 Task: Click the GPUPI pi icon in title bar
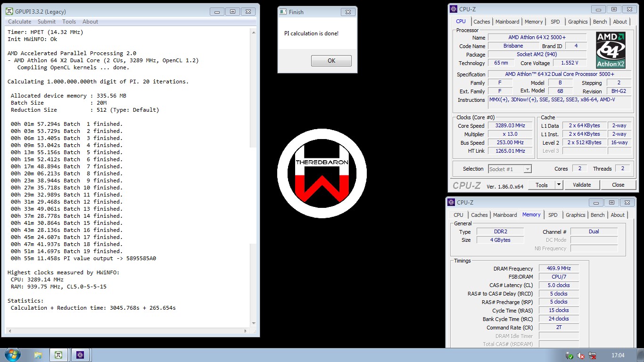coord(9,11)
